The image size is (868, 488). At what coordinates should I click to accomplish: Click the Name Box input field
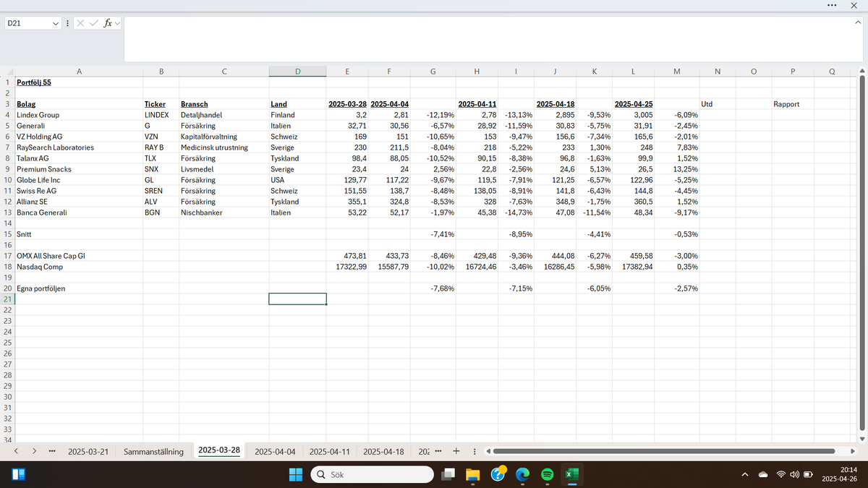[27, 23]
